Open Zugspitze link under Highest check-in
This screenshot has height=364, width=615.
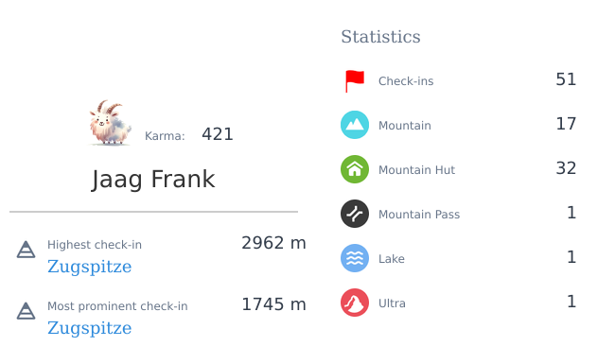tap(90, 267)
